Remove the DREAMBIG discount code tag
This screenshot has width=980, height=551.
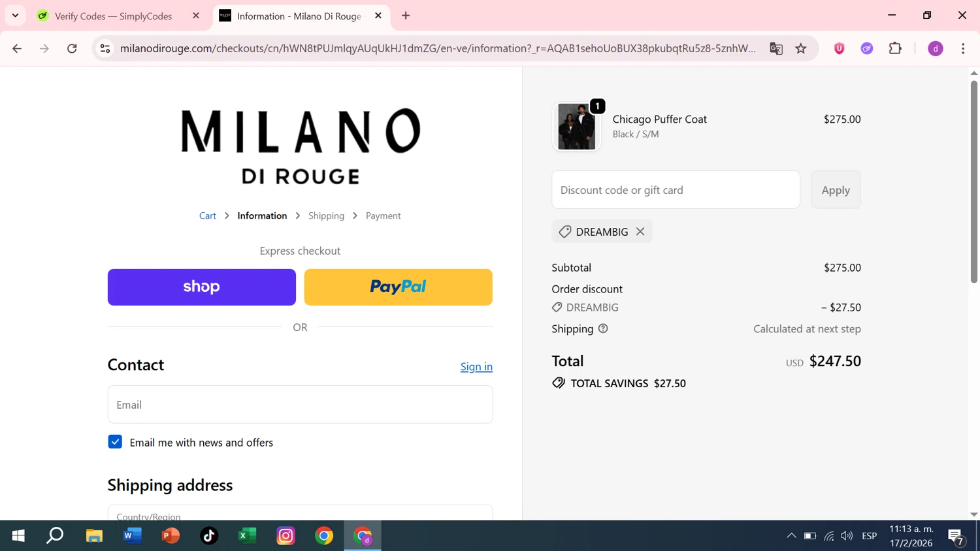640,232
